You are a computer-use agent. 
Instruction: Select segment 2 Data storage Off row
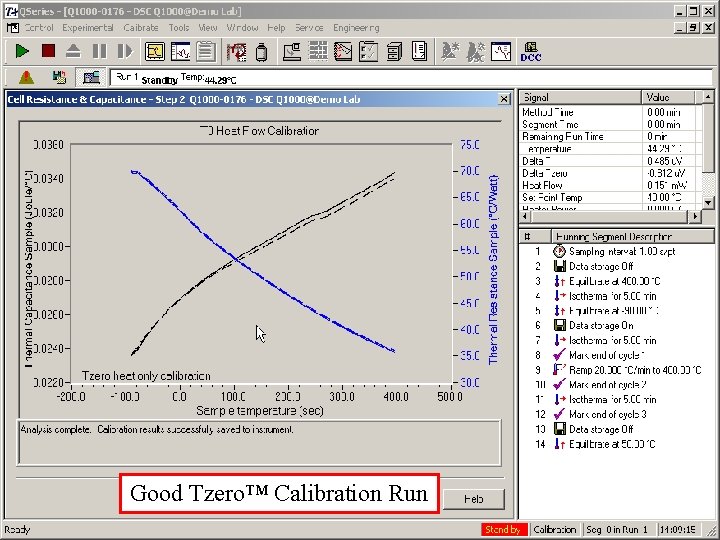[x=615, y=266]
